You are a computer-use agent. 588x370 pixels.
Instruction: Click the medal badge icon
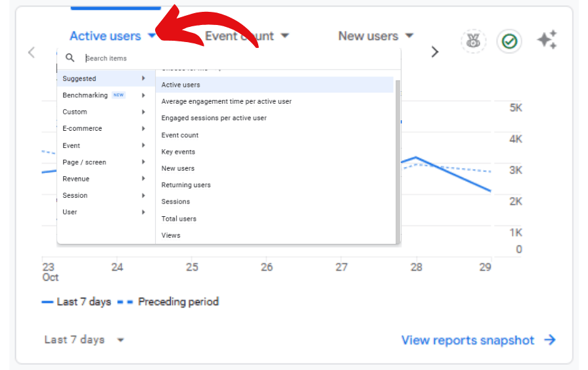[472, 41]
